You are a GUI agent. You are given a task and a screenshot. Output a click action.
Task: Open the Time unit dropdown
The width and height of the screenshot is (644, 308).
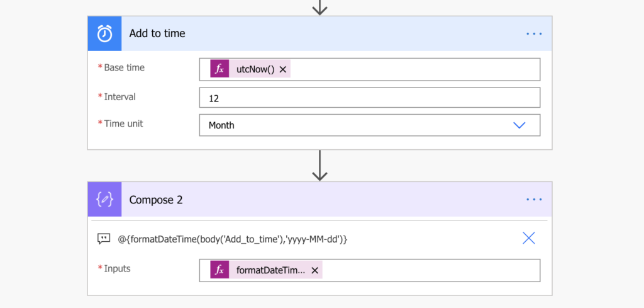click(370, 125)
